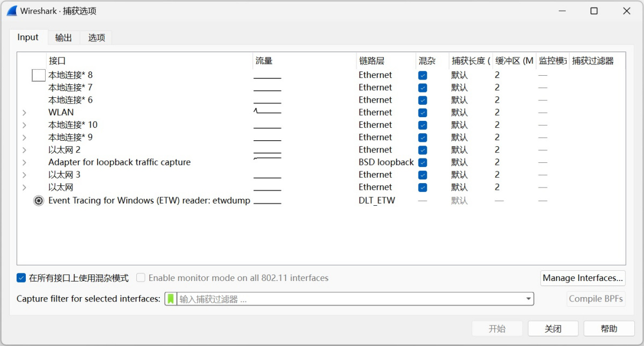Switch to the 输出 tab
Image resolution: width=644 pixels, height=346 pixels.
[63, 38]
